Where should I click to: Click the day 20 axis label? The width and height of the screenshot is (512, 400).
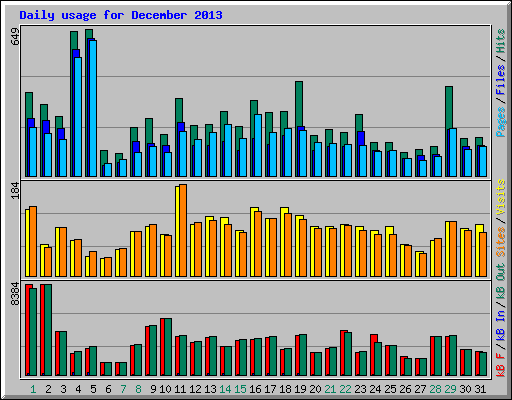point(315,389)
